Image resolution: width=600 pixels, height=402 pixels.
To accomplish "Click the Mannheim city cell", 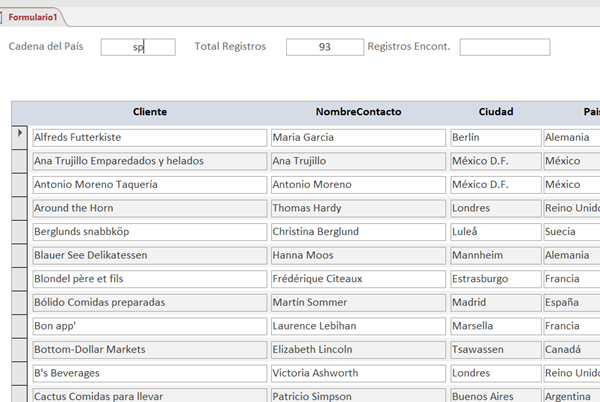I will click(x=494, y=255).
